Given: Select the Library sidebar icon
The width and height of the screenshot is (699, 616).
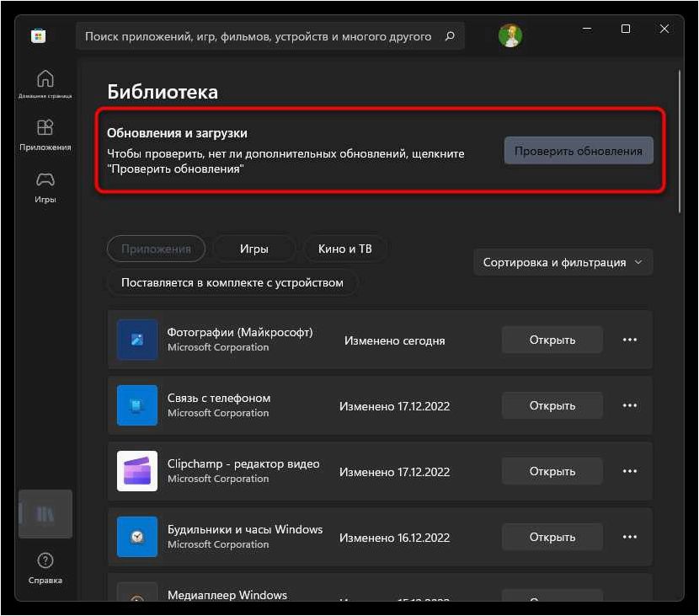Looking at the screenshot, I should [x=45, y=514].
